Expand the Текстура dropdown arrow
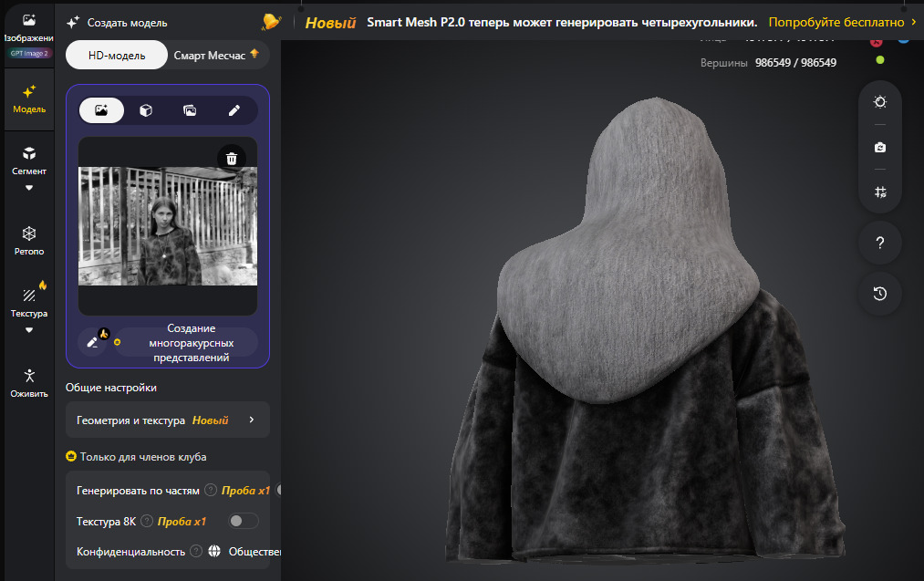Viewport: 924px width, 581px height. (29, 330)
